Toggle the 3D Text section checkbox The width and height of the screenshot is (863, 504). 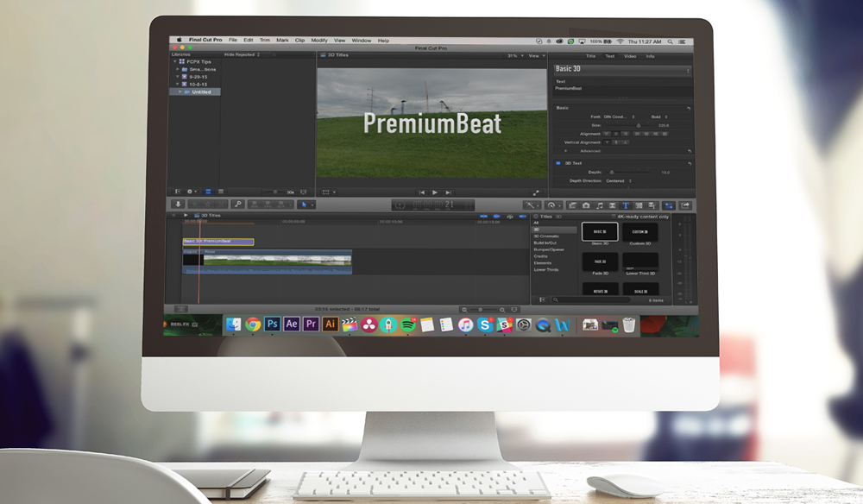click(x=558, y=163)
